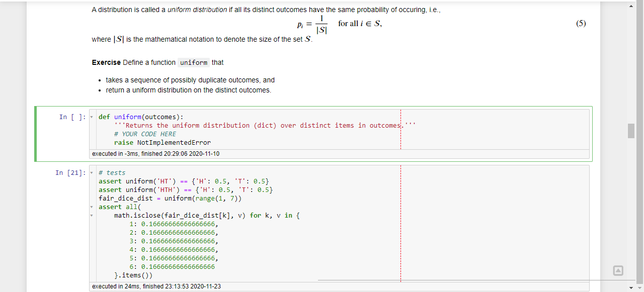Collapse the '# tests' cell fold arrow
644x292 pixels.
click(92, 173)
